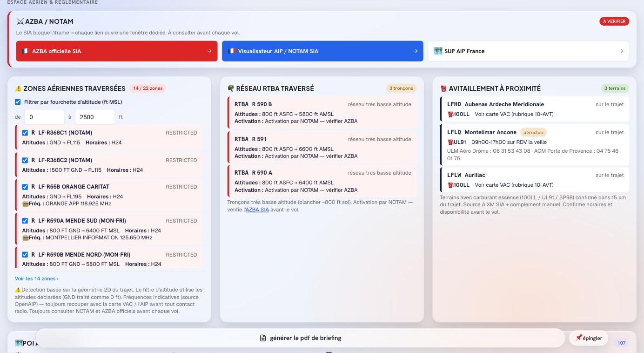The image size is (644, 353).
Task: Open SUP AIP France link
Action: [x=528, y=51]
